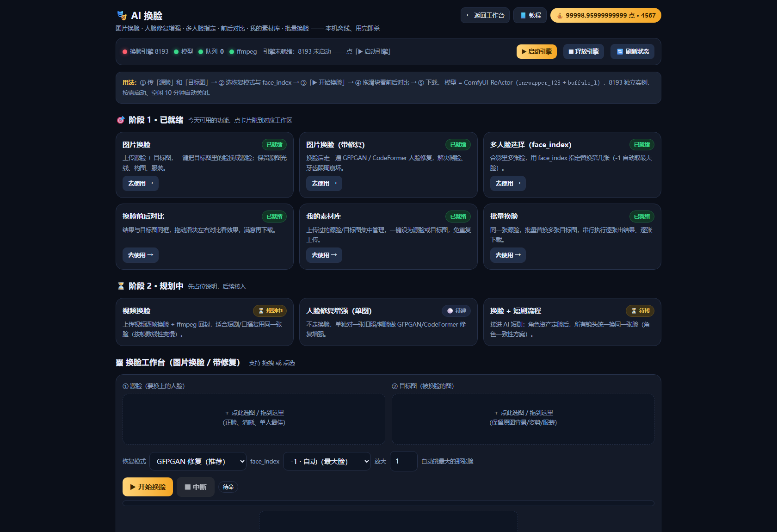Click the hourglass 规划中 badge on 视频换脸

[270, 311]
